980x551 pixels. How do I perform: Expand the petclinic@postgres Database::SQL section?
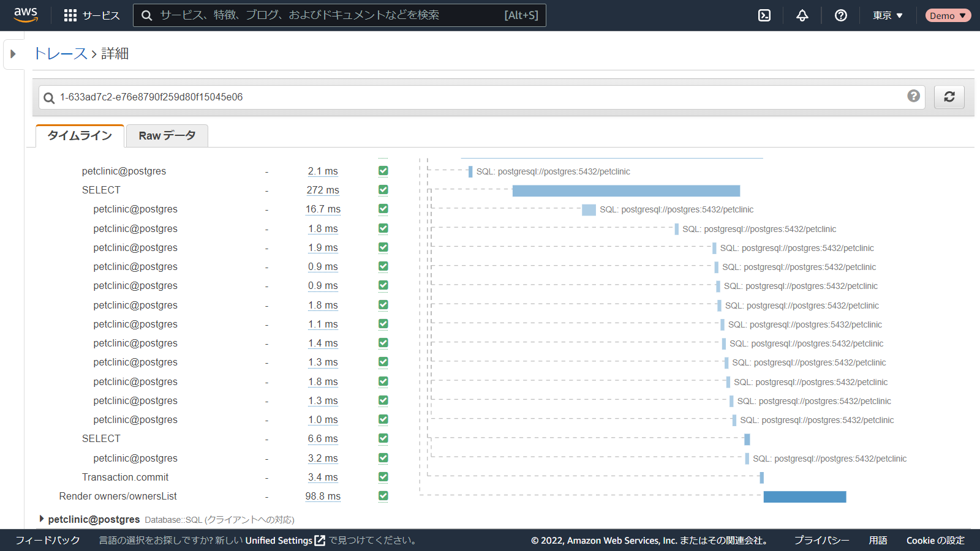[x=42, y=519]
